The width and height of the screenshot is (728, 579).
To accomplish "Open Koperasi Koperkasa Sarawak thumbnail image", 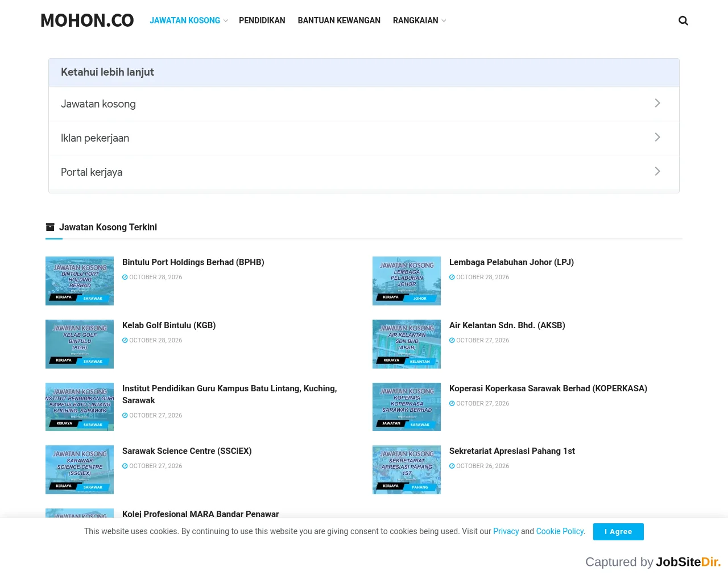I will coord(407,407).
